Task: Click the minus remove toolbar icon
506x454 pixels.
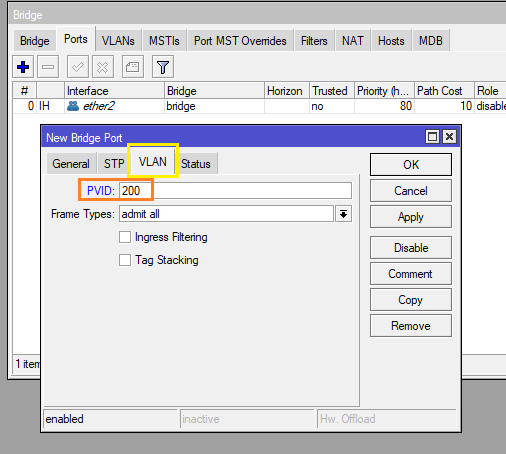Action: (x=48, y=67)
